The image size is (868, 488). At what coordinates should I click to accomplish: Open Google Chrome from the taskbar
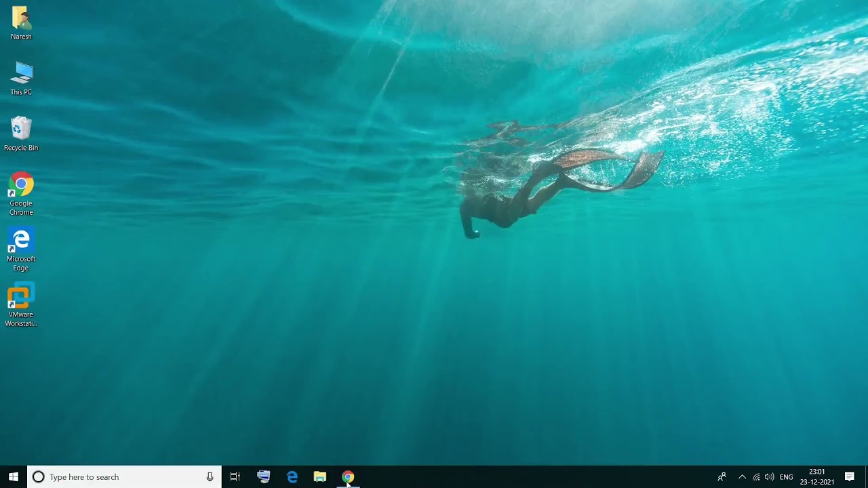point(348,477)
